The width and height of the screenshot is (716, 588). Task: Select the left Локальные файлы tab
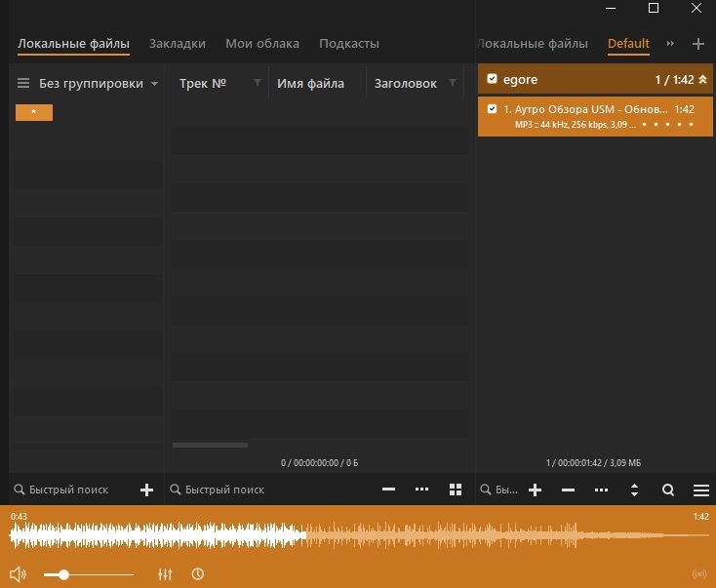click(x=73, y=43)
